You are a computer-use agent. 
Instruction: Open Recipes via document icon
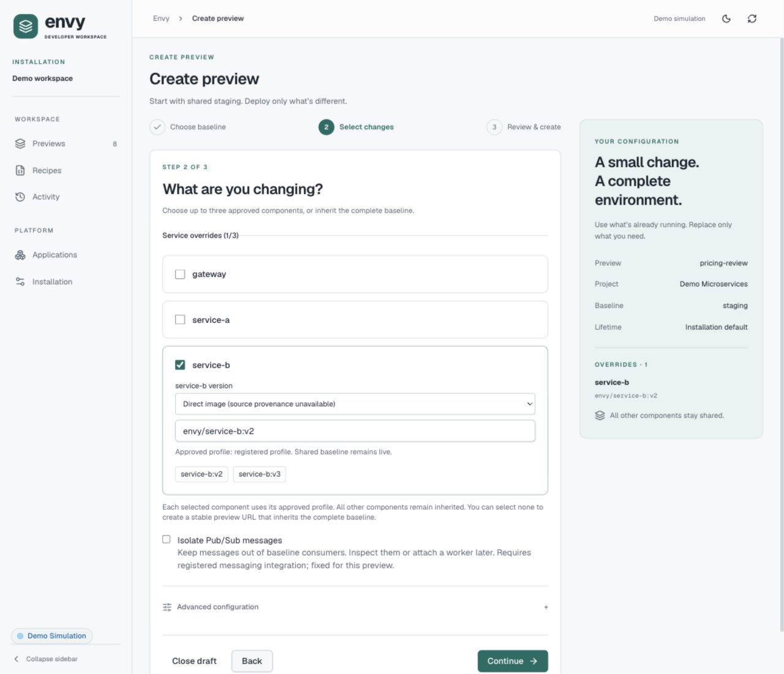coord(20,170)
